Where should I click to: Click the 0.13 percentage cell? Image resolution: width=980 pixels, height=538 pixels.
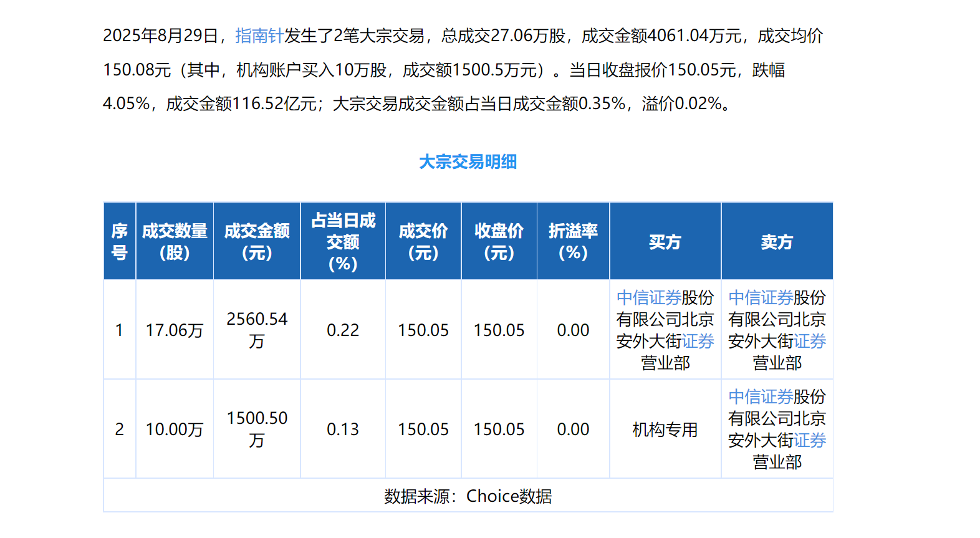343,429
